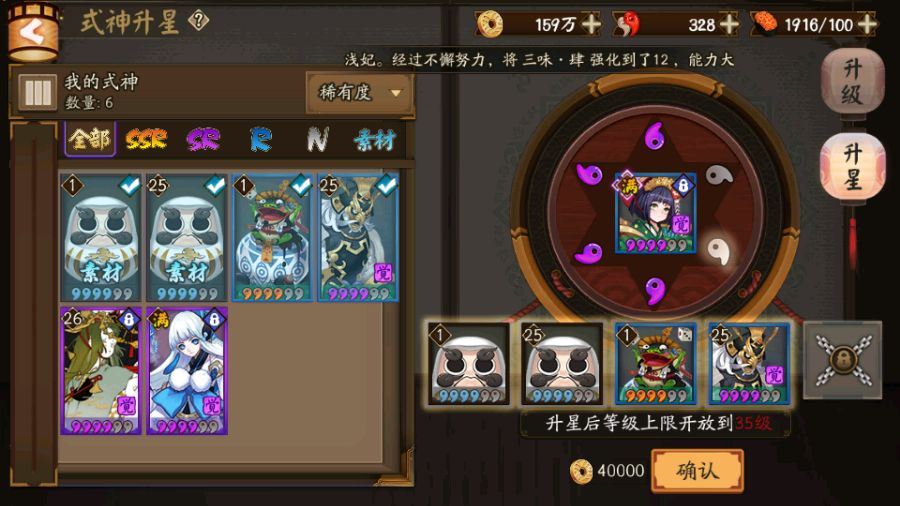Remove level 25 armored shikigami from slot
Screen dimensions: 900x506
749,363
